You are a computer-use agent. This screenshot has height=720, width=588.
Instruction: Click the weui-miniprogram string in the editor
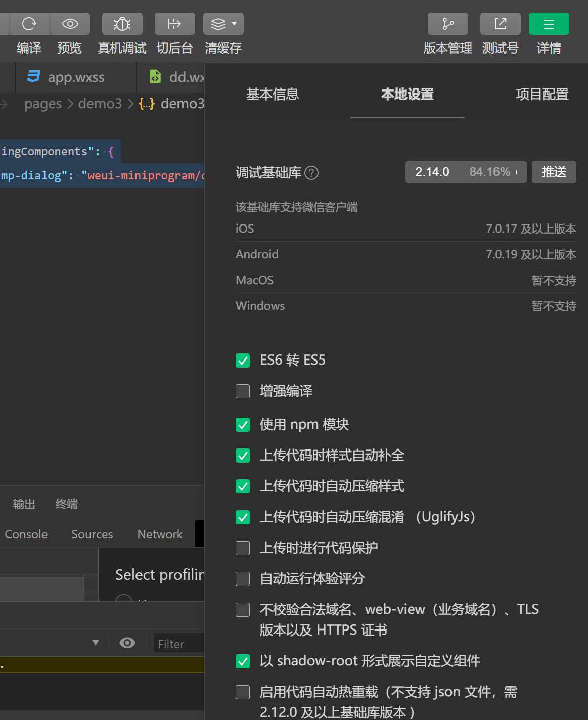143,176
